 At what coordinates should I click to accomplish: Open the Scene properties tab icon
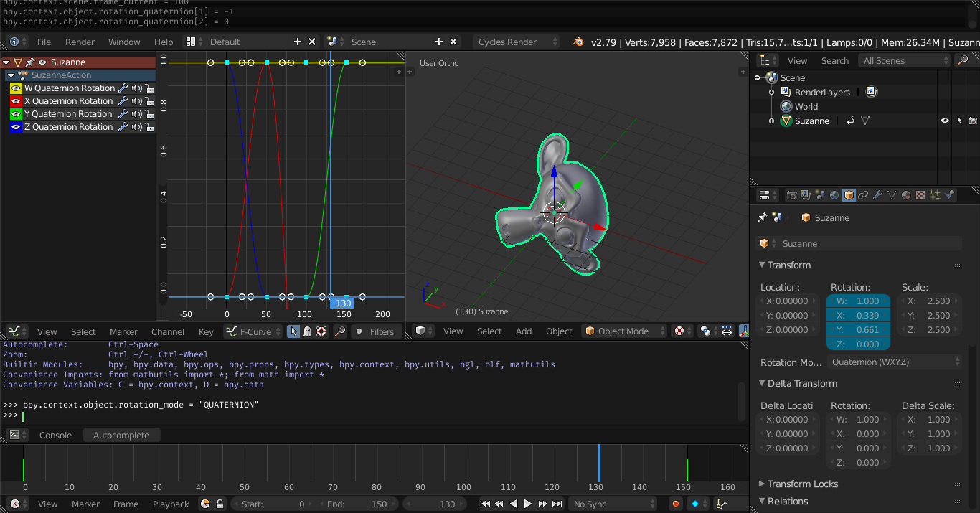click(x=820, y=195)
